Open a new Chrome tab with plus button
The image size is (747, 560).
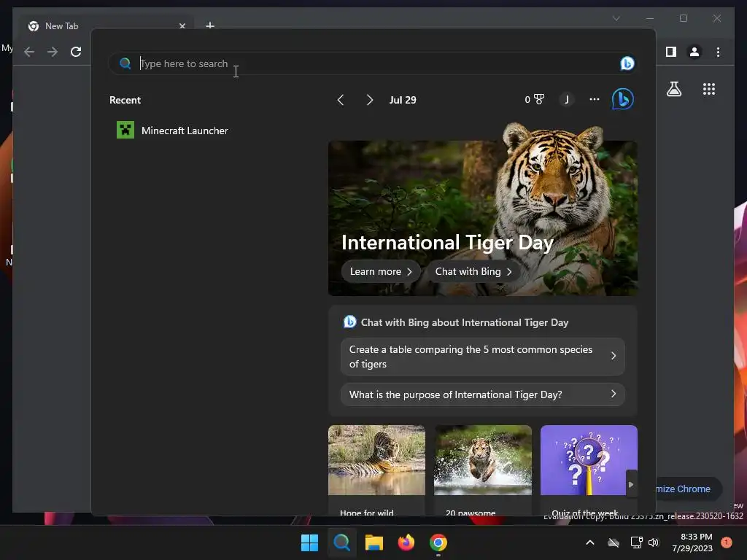tap(210, 25)
